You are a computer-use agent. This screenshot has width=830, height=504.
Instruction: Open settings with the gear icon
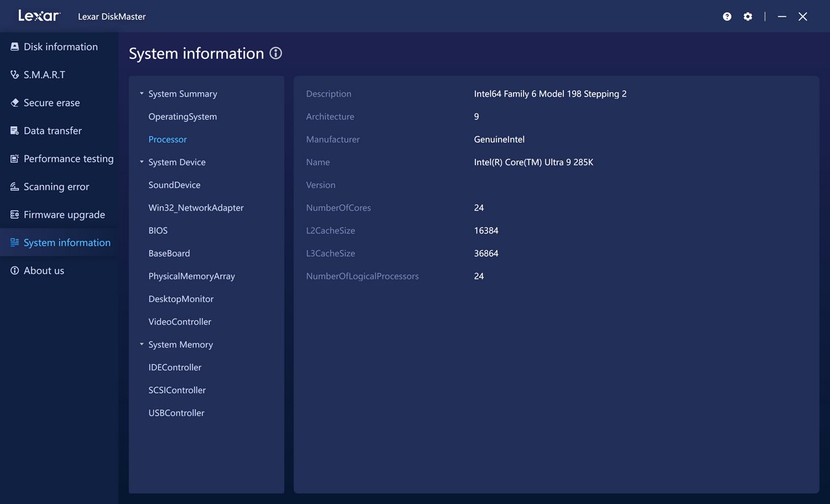[x=748, y=17]
